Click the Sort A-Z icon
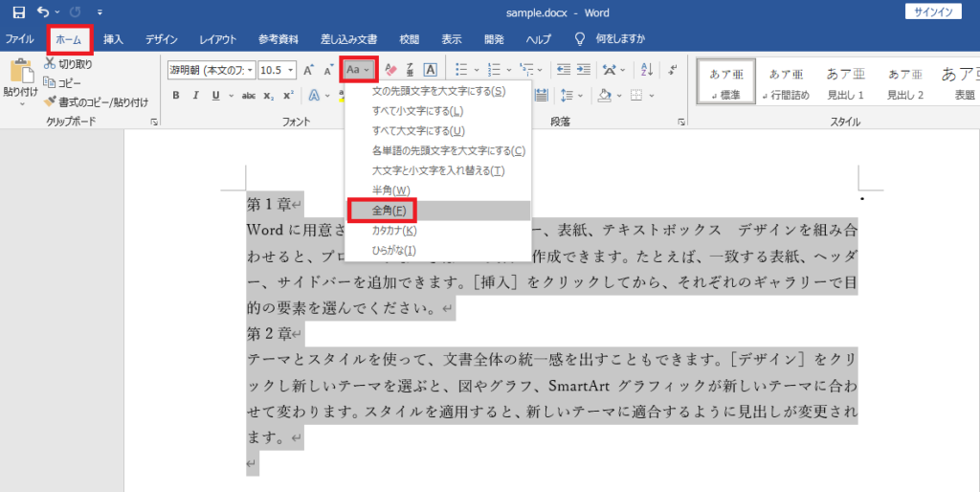Image resolution: width=980 pixels, height=492 pixels. [647, 70]
